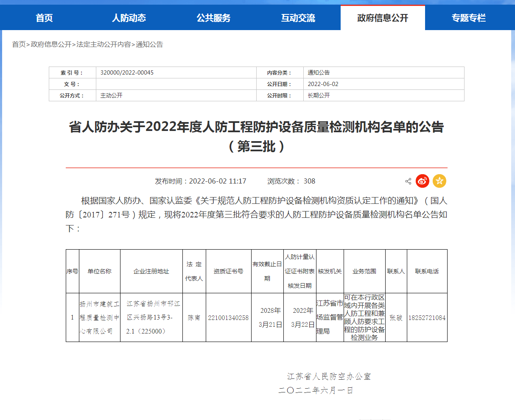515x420 pixels.
Task: Click certificate number 221001340258
Action: (x=228, y=317)
